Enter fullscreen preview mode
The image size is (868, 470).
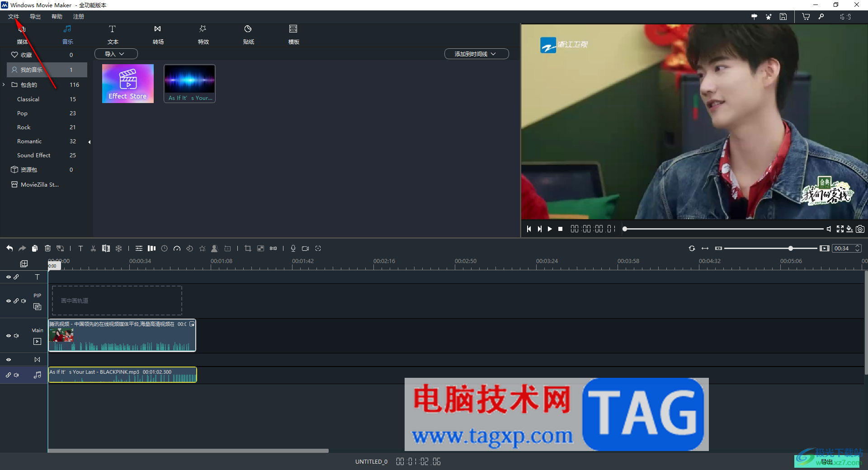coord(840,229)
